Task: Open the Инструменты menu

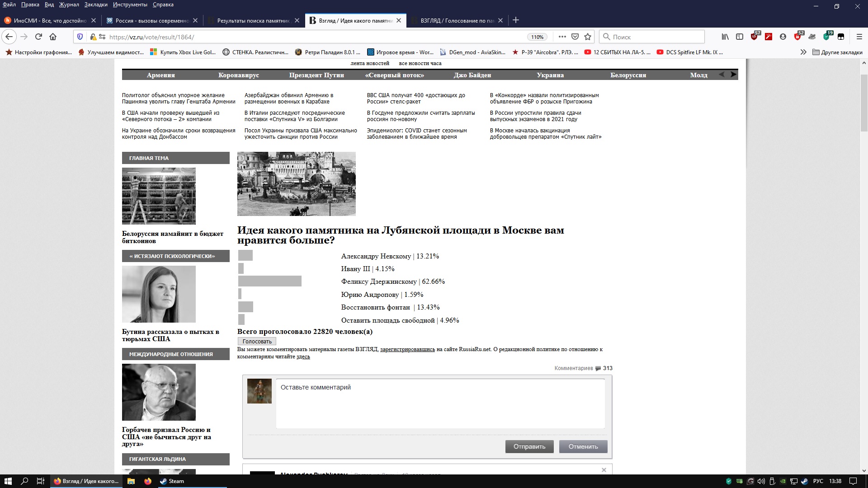Action: 130,5
